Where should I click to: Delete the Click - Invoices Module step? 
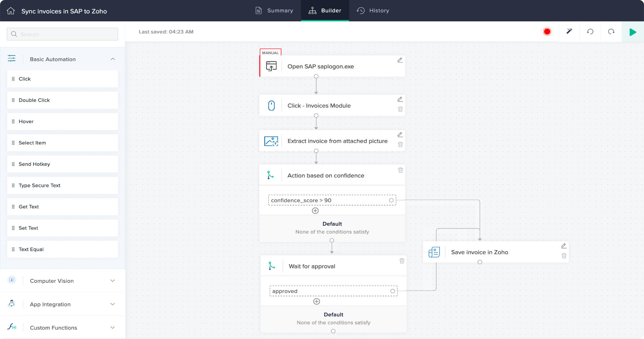click(400, 109)
